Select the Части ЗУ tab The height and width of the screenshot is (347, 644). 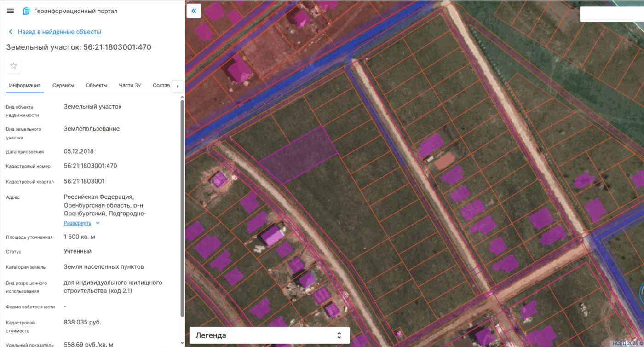[130, 85]
